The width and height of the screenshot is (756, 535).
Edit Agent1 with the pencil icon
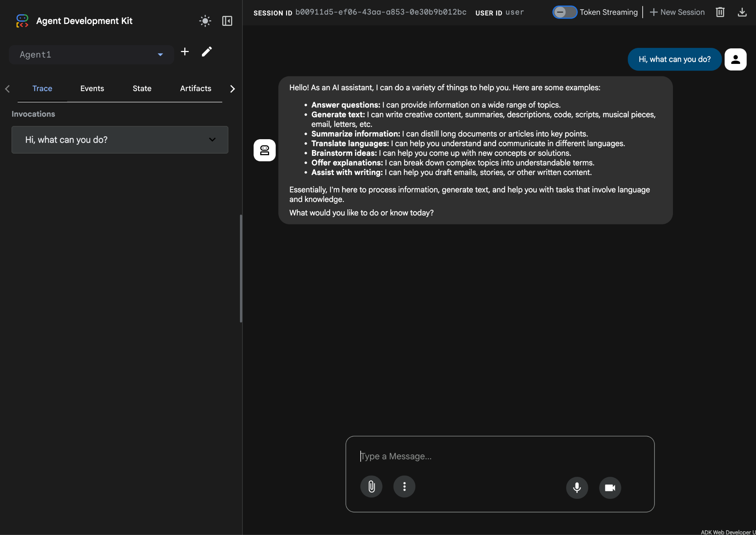pos(207,52)
